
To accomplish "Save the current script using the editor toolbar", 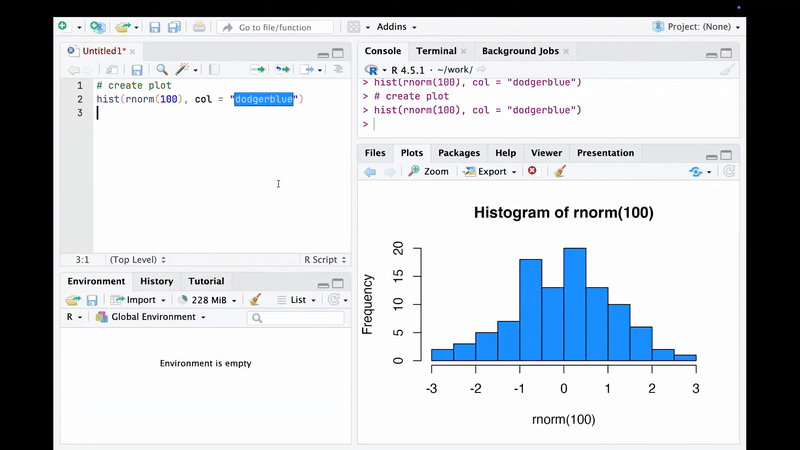I will click(137, 70).
